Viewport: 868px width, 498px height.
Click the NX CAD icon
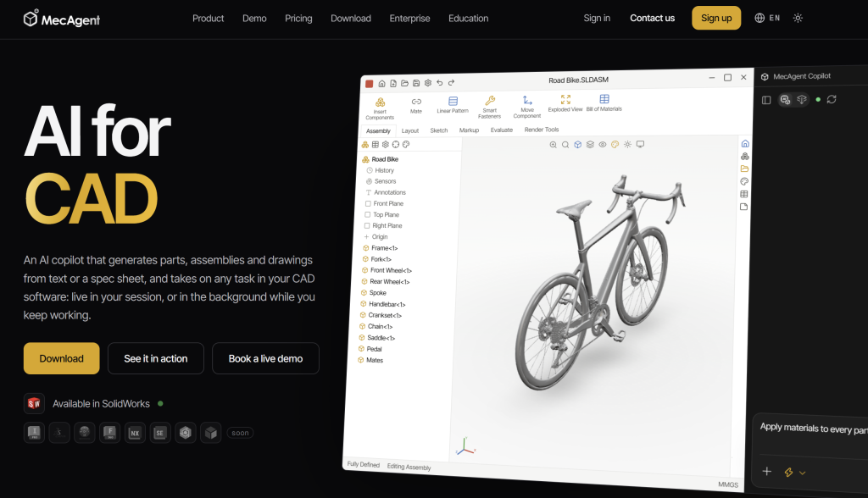point(135,433)
